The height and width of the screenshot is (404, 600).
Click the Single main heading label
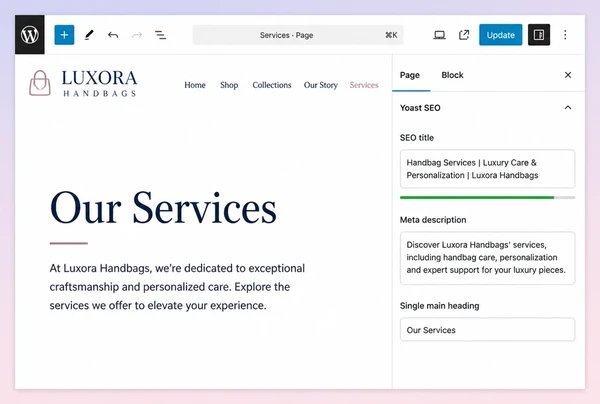[439, 306]
